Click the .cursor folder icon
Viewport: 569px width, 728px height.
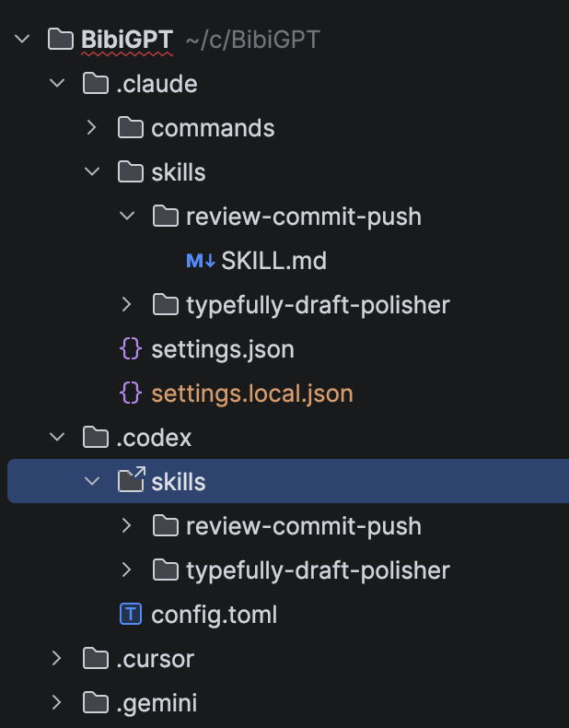96,658
